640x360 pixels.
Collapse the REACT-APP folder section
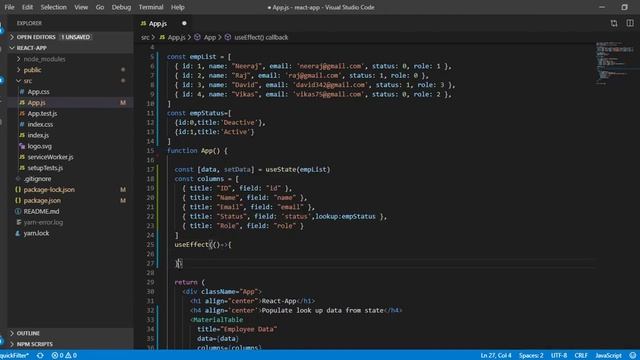coord(70,48)
